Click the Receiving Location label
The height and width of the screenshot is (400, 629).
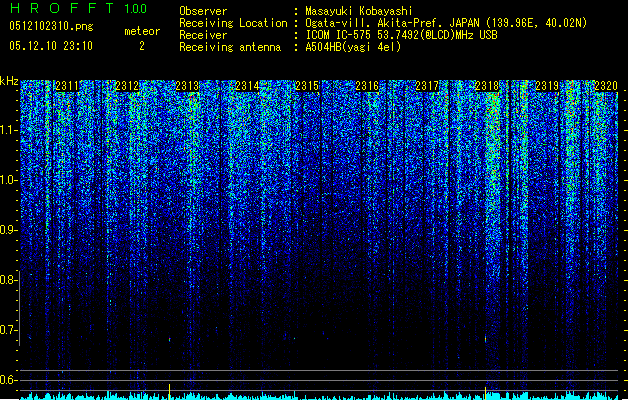(233, 23)
